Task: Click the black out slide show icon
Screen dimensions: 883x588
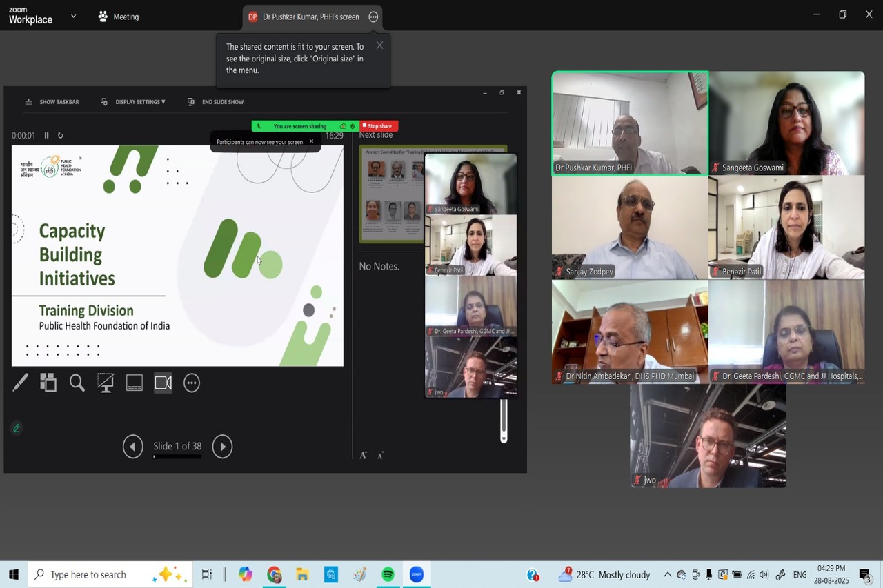Action: (x=106, y=383)
